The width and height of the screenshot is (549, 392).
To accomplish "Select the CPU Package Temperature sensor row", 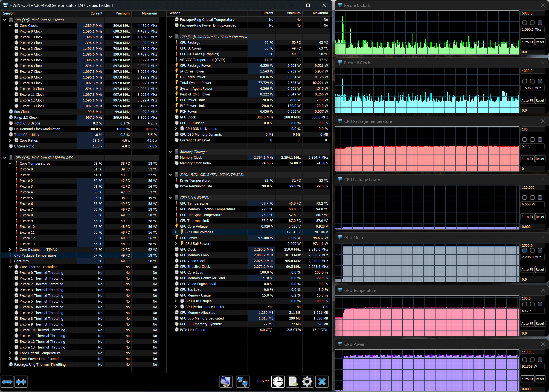I will [x=35, y=255].
